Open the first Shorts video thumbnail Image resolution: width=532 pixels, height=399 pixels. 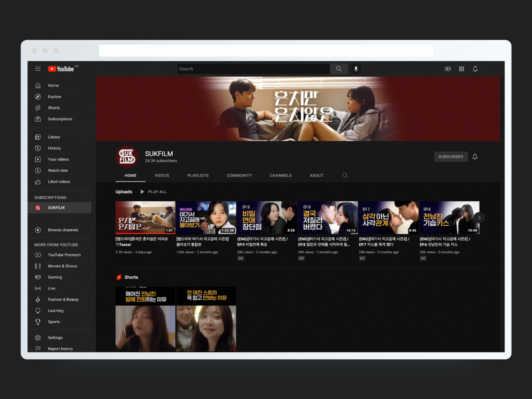145,319
